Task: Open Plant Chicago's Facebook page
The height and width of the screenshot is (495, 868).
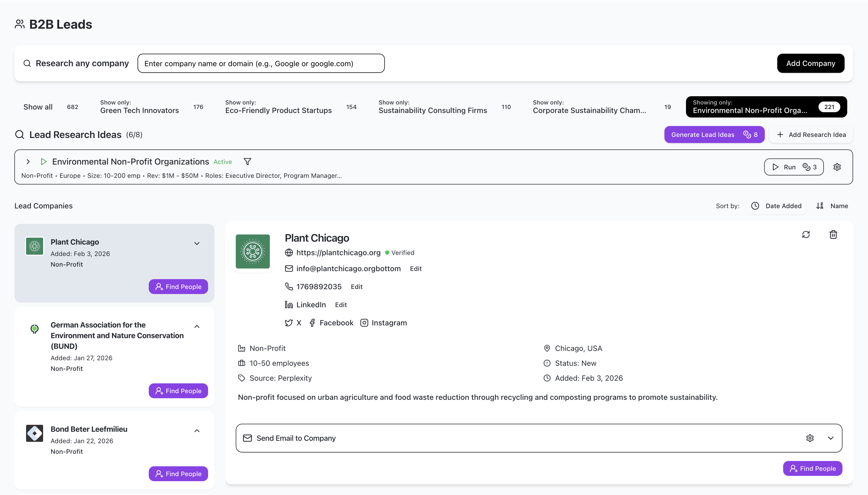Action: point(331,323)
